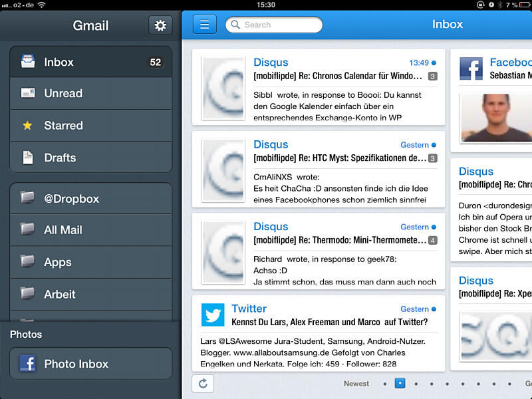Open the Facebook email from Sebastian
The height and width of the screenshot is (399, 532).
pos(491,101)
